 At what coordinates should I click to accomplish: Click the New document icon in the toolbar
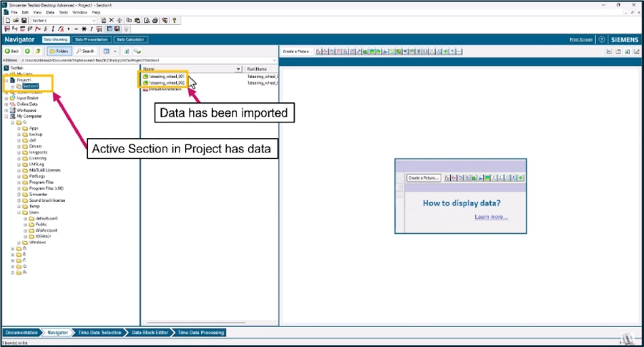tap(7, 21)
